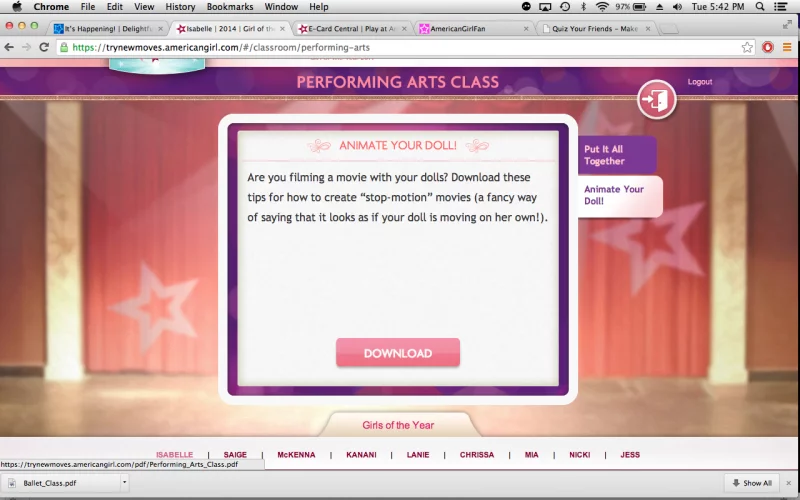This screenshot has width=800, height=500.
Task: Close the E-Card Central tab
Action: [404, 29]
